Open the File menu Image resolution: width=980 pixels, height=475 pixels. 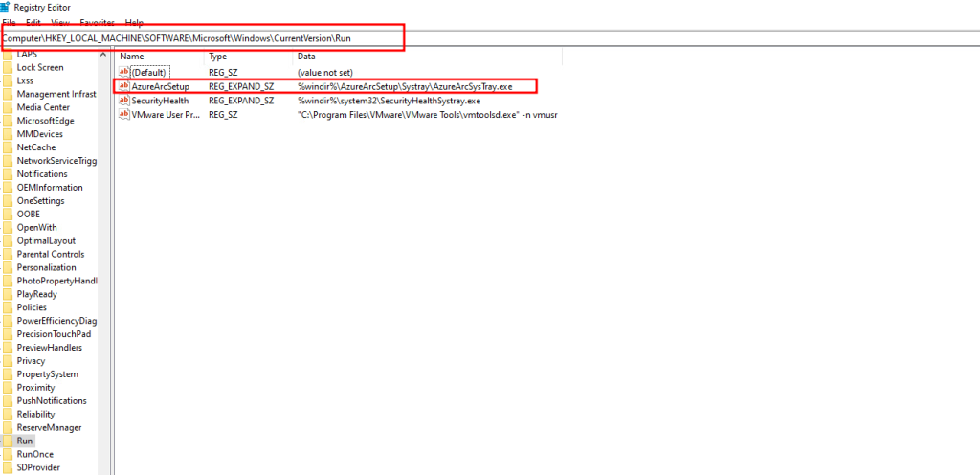(x=9, y=22)
